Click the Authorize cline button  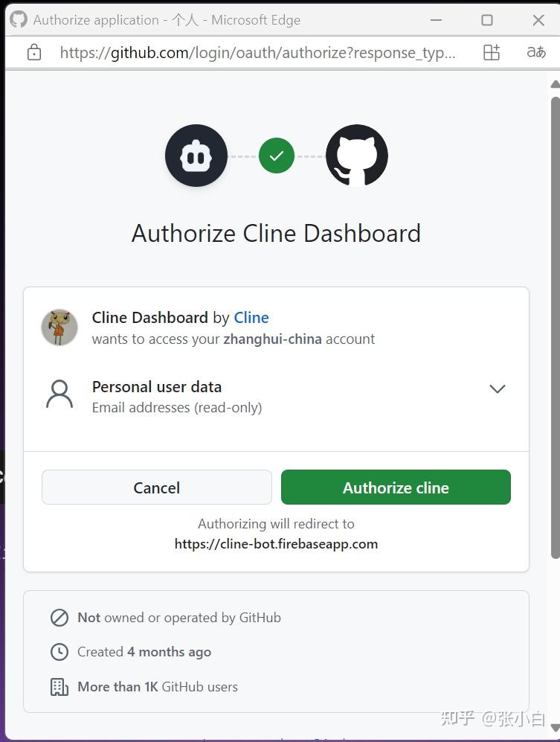[396, 487]
